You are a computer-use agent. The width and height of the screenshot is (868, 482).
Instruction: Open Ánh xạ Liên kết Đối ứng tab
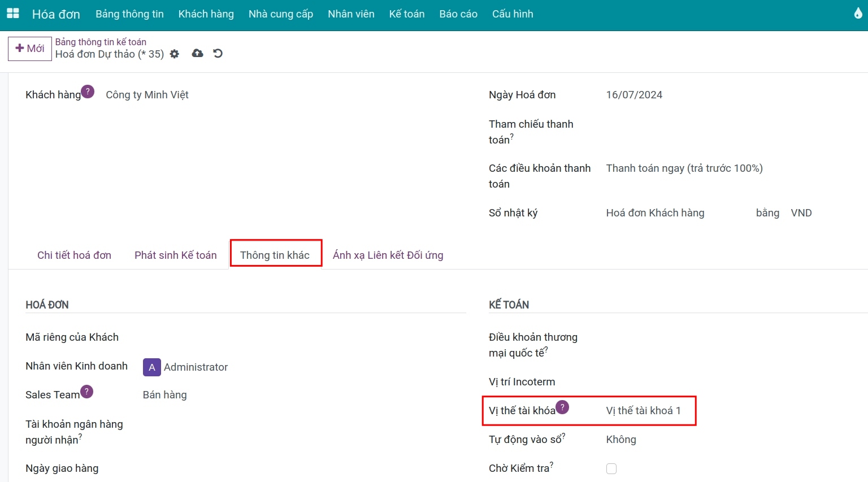(388, 255)
